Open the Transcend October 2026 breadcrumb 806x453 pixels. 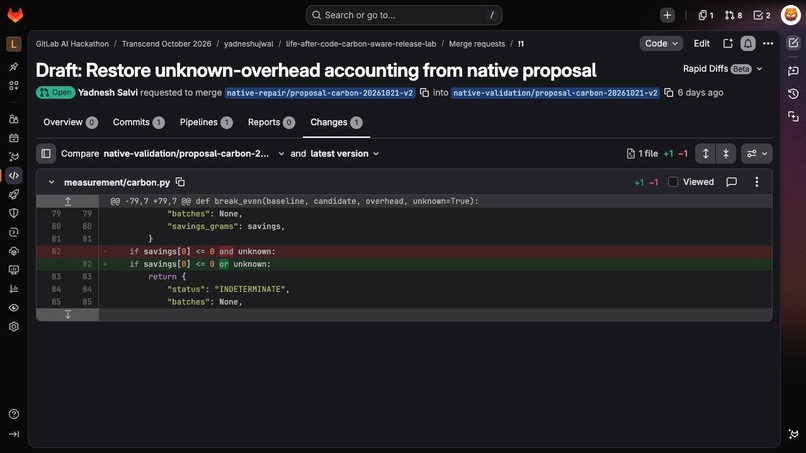coord(166,44)
